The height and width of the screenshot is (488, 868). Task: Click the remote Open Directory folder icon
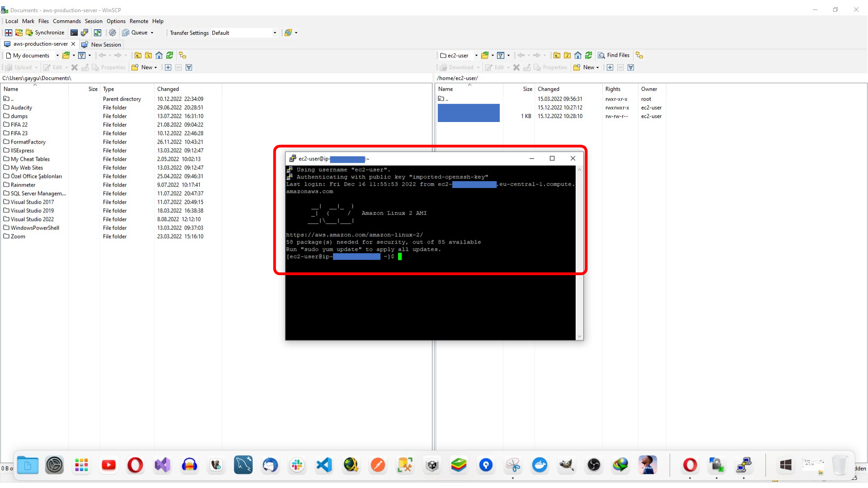[485, 55]
